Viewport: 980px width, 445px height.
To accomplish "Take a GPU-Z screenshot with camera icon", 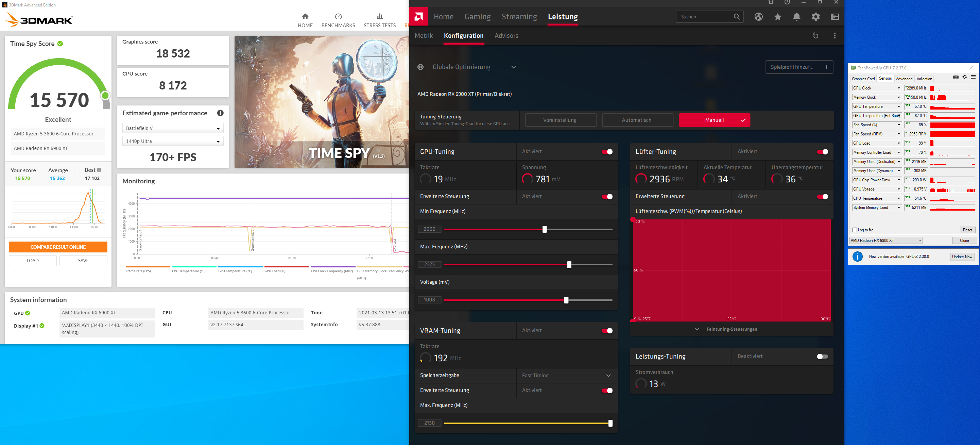I will (955, 77).
